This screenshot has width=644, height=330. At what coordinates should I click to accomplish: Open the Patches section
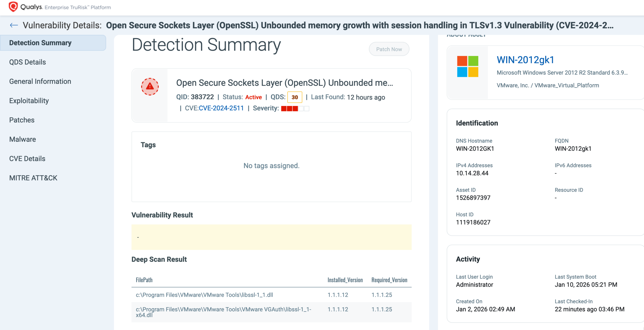22,120
